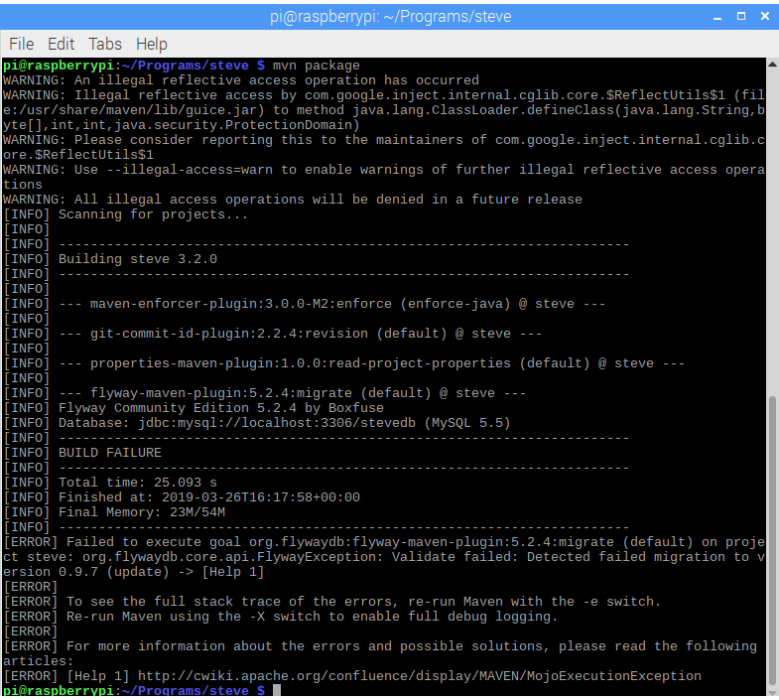The height and width of the screenshot is (700, 779).
Task: Click the window title 'pi@raspberrypi: ~/Programs/steve'
Action: [391, 17]
